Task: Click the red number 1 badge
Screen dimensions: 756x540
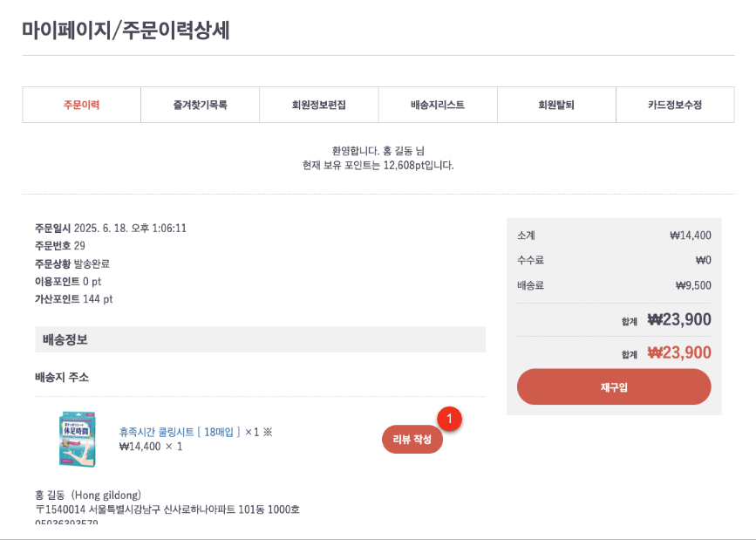Action: (x=449, y=419)
